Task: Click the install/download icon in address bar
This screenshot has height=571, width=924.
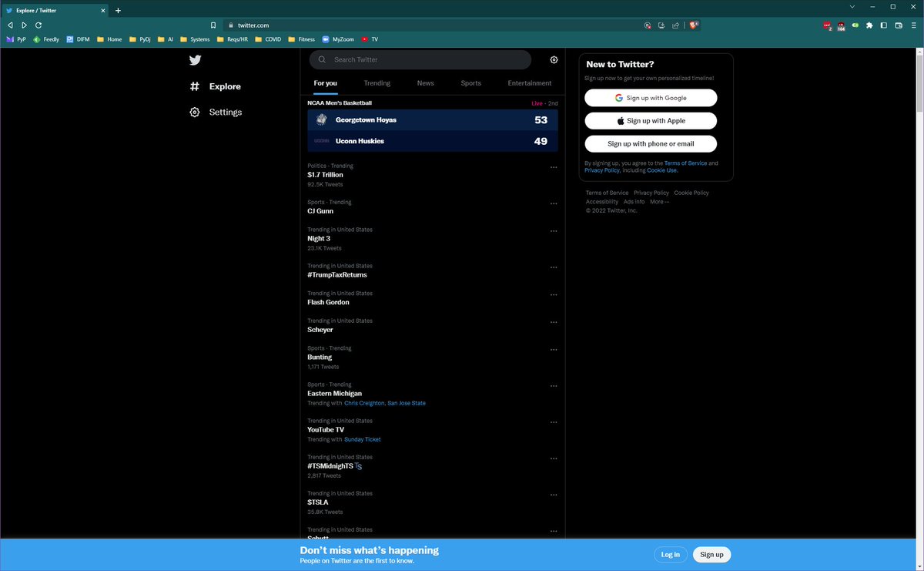Action: click(661, 25)
